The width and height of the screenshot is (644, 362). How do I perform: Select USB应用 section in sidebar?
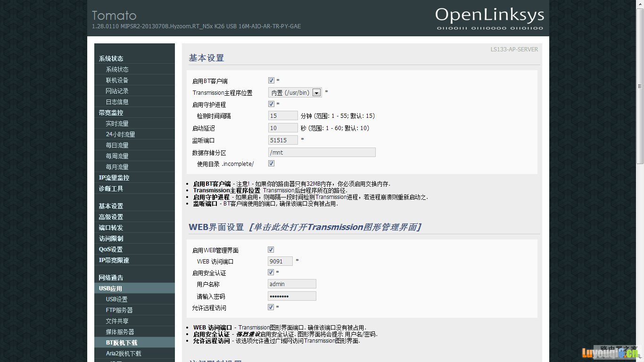(134, 288)
